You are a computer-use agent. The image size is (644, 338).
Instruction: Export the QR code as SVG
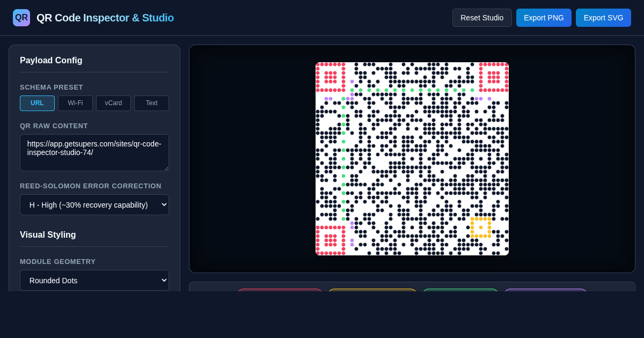(603, 18)
